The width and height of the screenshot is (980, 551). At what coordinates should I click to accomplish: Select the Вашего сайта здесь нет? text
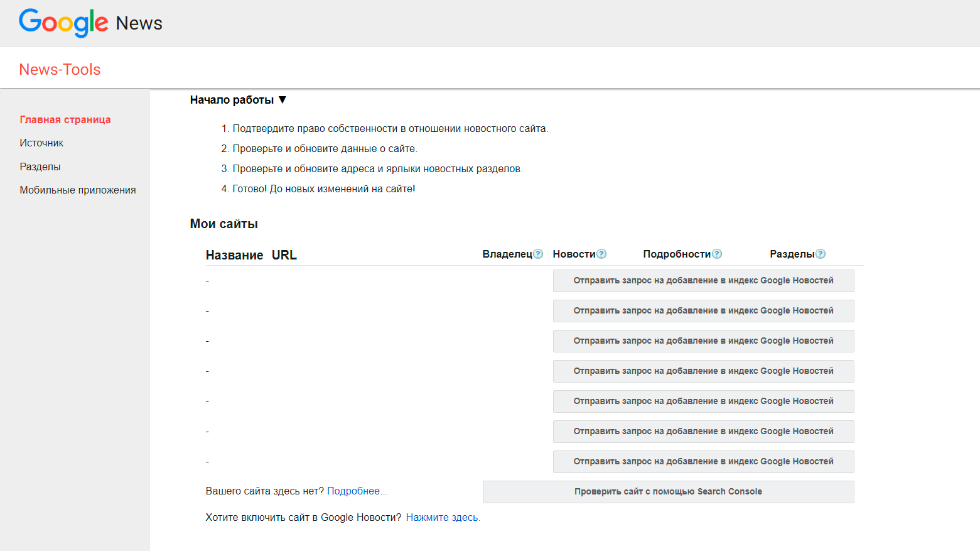point(265,491)
